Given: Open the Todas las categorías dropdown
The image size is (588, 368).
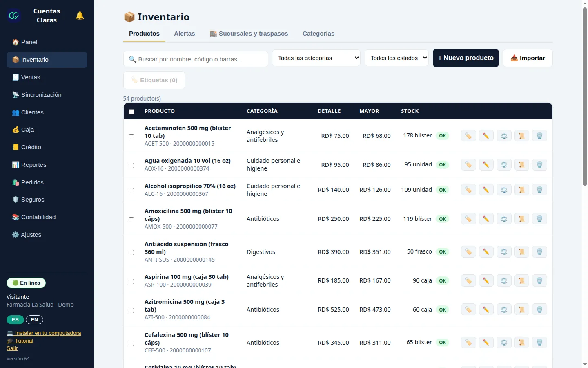Looking at the screenshot, I should 316,58.
